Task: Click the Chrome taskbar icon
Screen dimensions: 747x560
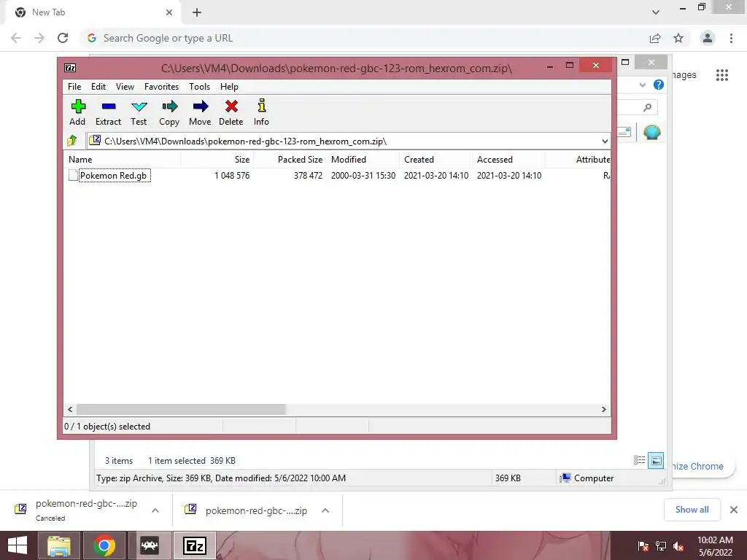Action: pos(104,545)
